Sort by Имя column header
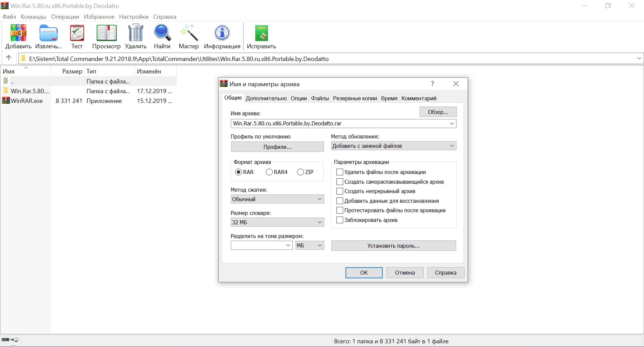This screenshot has width=644, height=347. click(x=25, y=71)
